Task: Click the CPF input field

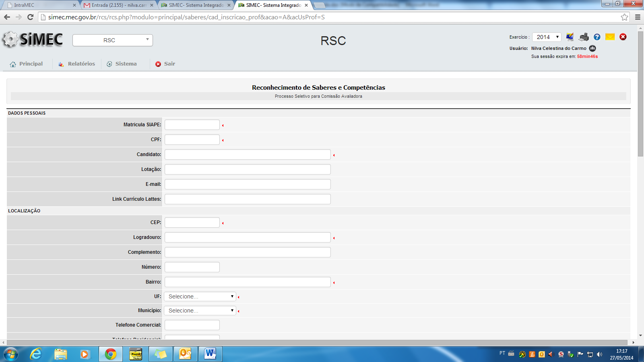Action: [x=192, y=140]
